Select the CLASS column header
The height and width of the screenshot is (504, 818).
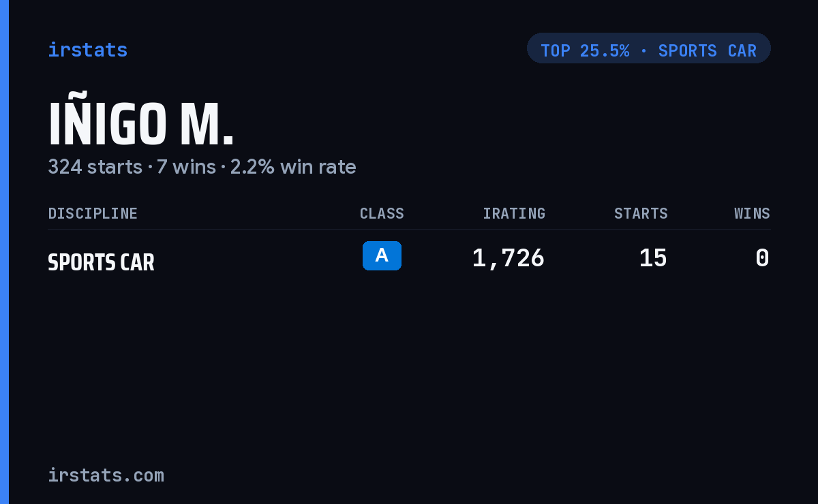[x=382, y=214]
